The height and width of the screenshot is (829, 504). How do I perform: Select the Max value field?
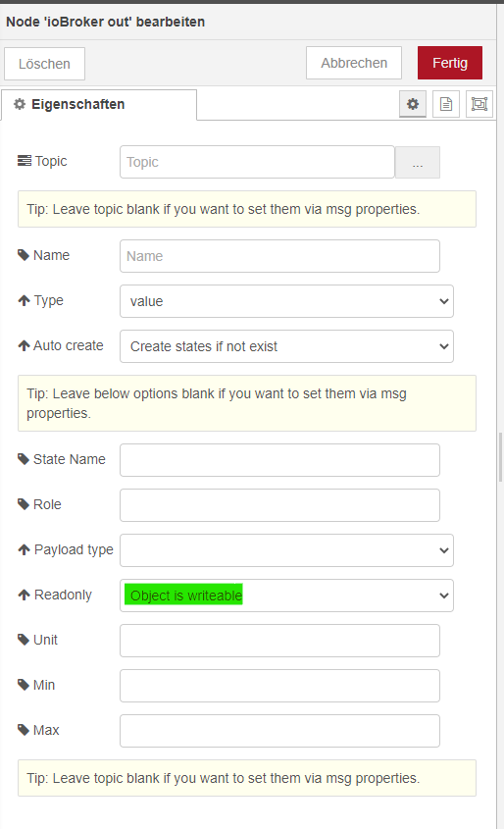[x=279, y=731]
